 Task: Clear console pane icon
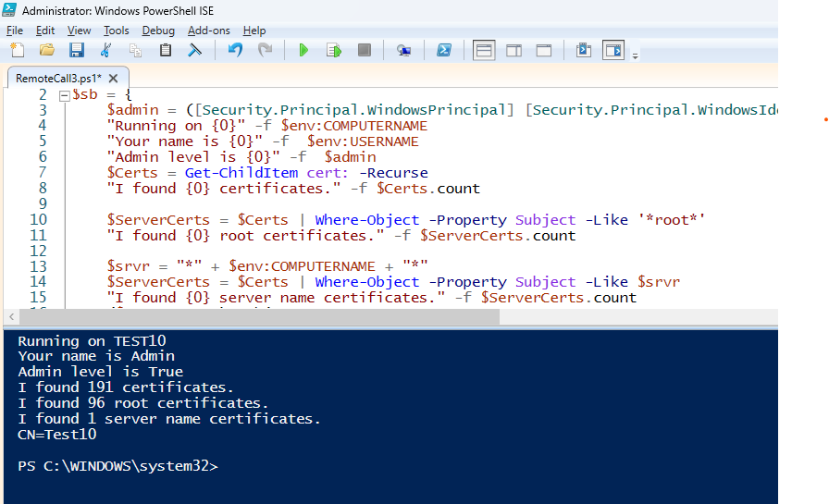point(195,50)
